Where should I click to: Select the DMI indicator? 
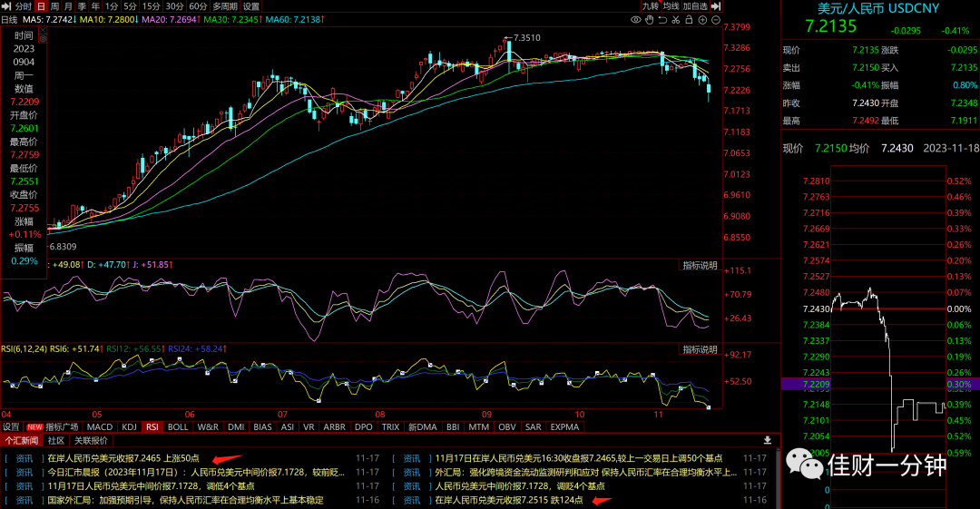[236, 427]
